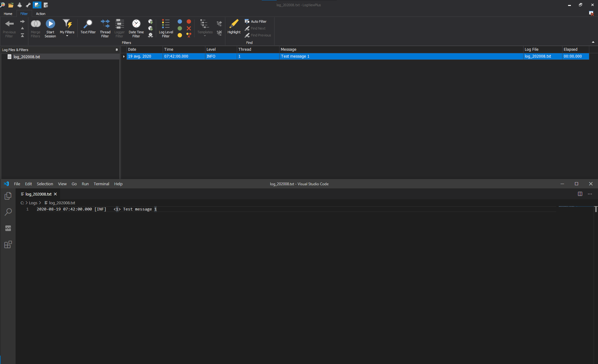The width and height of the screenshot is (598, 364).
Task: Toggle the blue log level circle
Action: pyautogui.click(x=180, y=21)
